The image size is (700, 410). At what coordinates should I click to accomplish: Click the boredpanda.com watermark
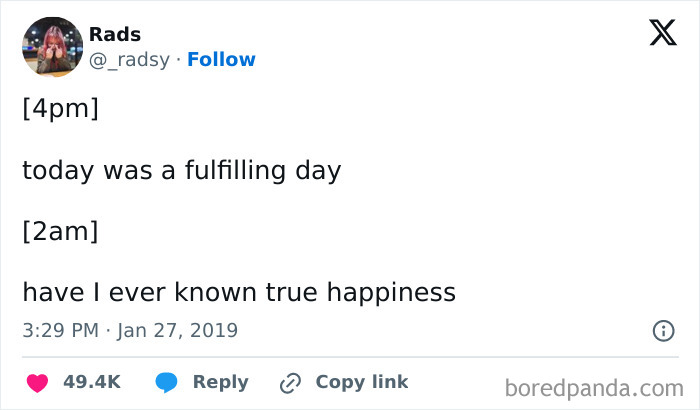click(x=594, y=388)
